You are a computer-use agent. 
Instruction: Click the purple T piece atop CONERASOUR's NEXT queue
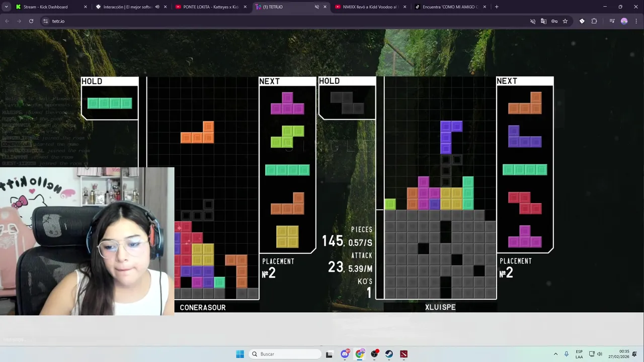[x=287, y=103]
